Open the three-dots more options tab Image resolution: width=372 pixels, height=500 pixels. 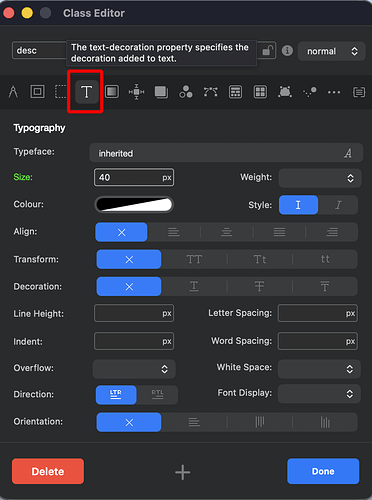[x=334, y=92]
